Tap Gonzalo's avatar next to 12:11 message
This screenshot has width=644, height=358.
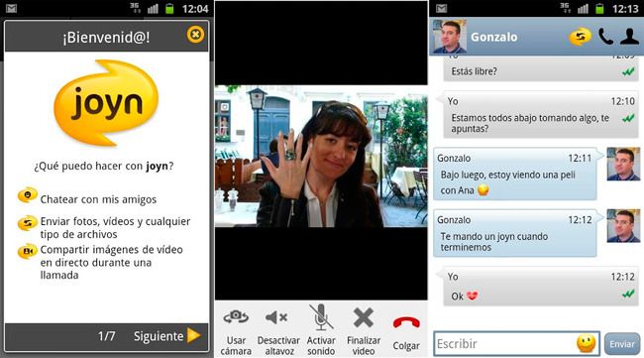click(623, 164)
